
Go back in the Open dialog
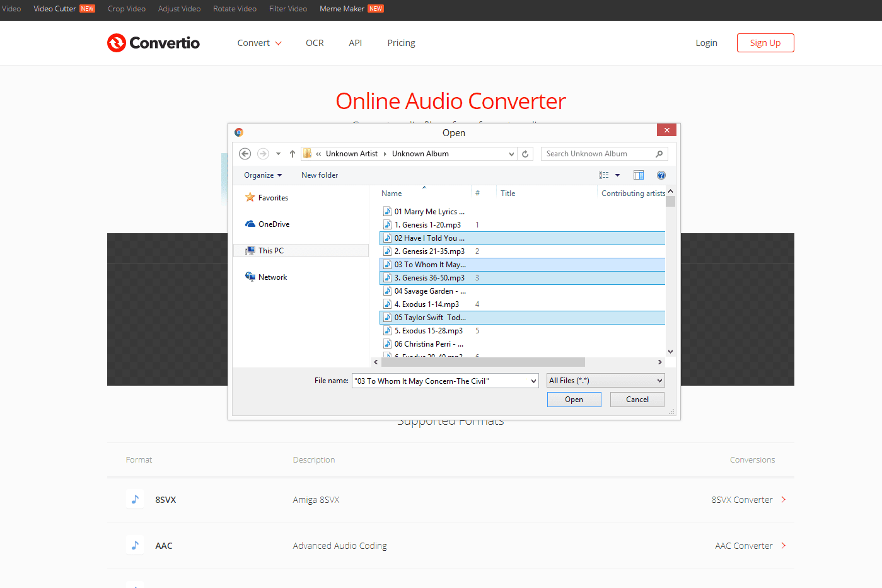coord(245,154)
